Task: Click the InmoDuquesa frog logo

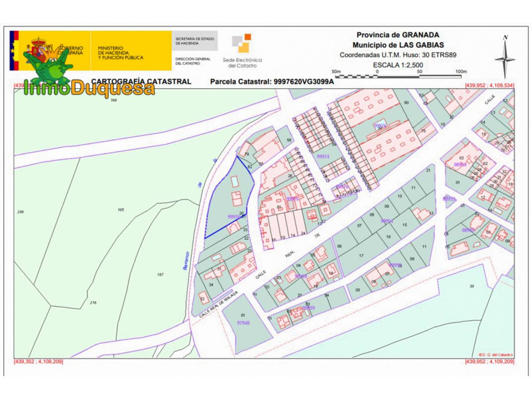Action: pyautogui.click(x=89, y=71)
